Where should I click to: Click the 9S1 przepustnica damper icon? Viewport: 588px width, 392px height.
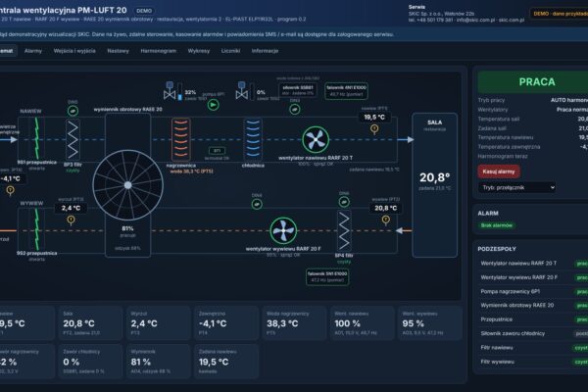tap(37, 138)
